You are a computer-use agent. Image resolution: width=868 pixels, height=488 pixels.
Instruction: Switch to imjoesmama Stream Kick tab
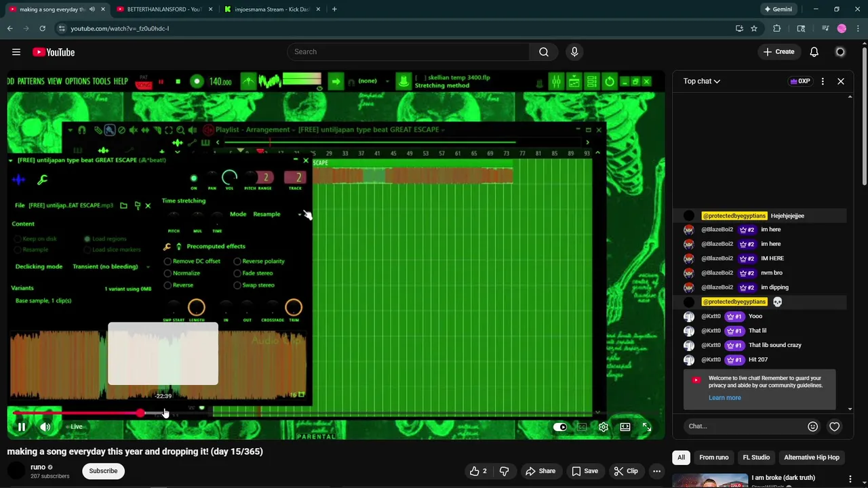tap(273, 9)
